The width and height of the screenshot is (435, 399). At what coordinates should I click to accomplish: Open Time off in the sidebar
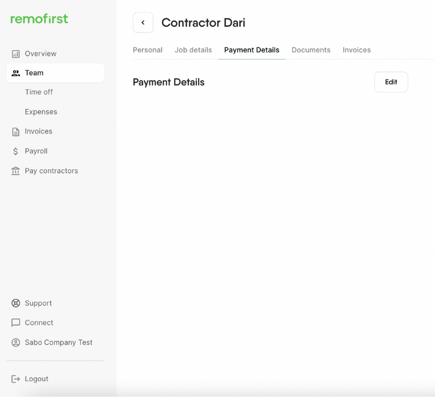pyautogui.click(x=39, y=92)
